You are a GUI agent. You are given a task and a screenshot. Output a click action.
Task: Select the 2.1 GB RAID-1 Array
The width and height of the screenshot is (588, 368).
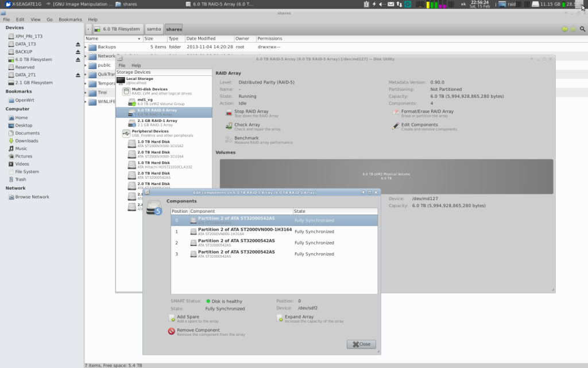pyautogui.click(x=156, y=122)
